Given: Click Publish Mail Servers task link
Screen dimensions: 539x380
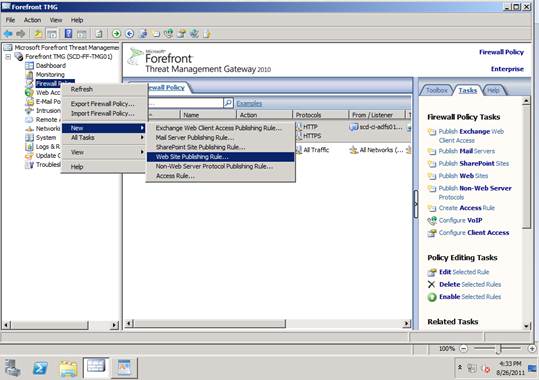Looking at the screenshot, I should (466, 151).
